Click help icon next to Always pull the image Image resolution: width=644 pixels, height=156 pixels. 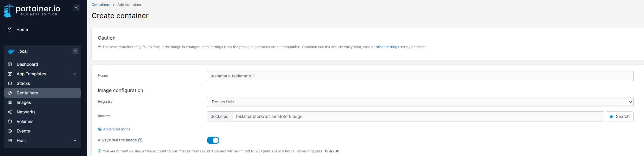140,140
